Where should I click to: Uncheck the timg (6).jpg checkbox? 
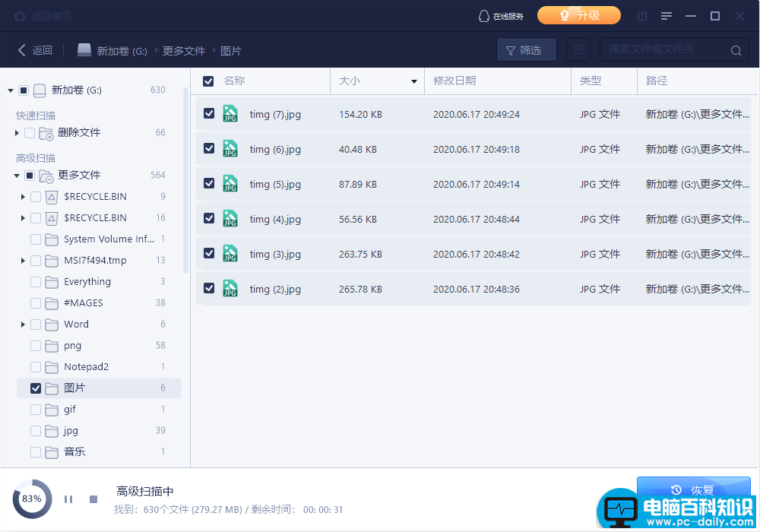209,148
